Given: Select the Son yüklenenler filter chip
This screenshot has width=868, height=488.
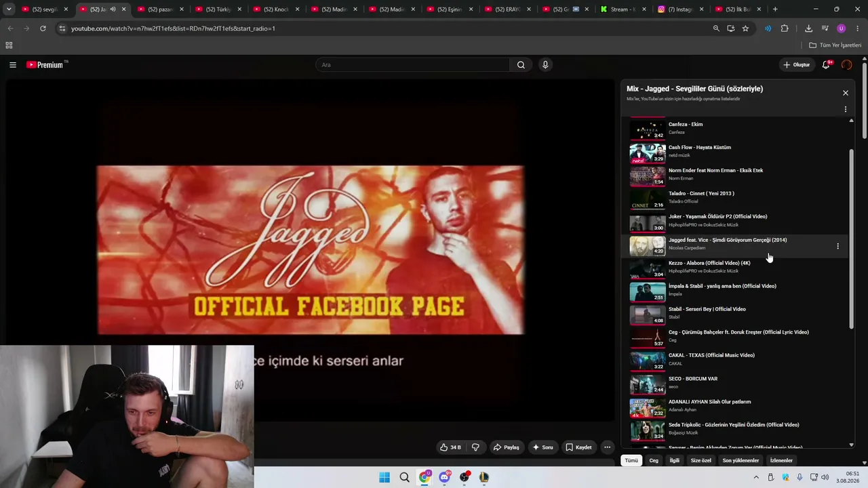Looking at the screenshot, I should [741, 460].
